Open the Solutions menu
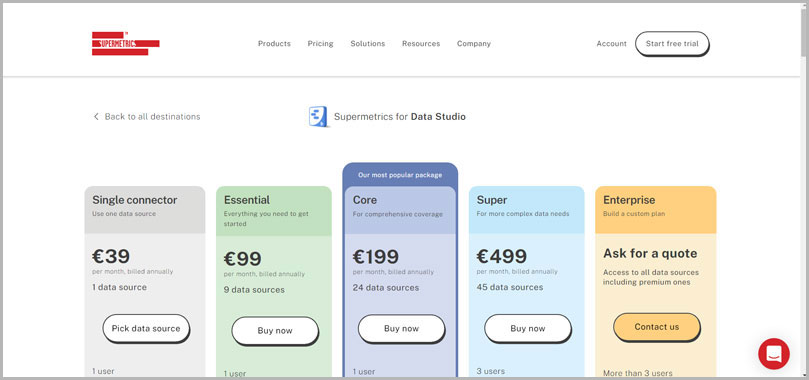Viewport: 809px width, 380px height. (368, 44)
